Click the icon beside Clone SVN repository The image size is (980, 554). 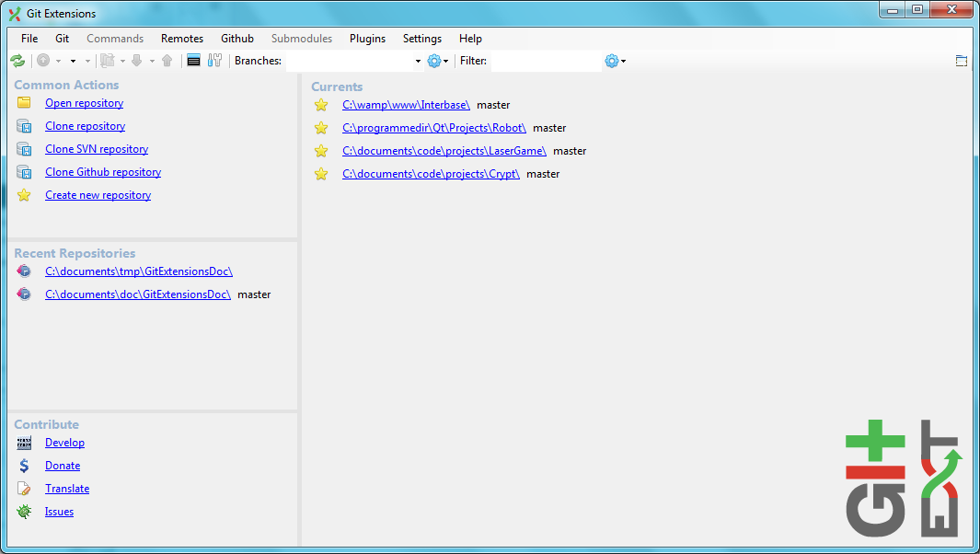tap(24, 149)
